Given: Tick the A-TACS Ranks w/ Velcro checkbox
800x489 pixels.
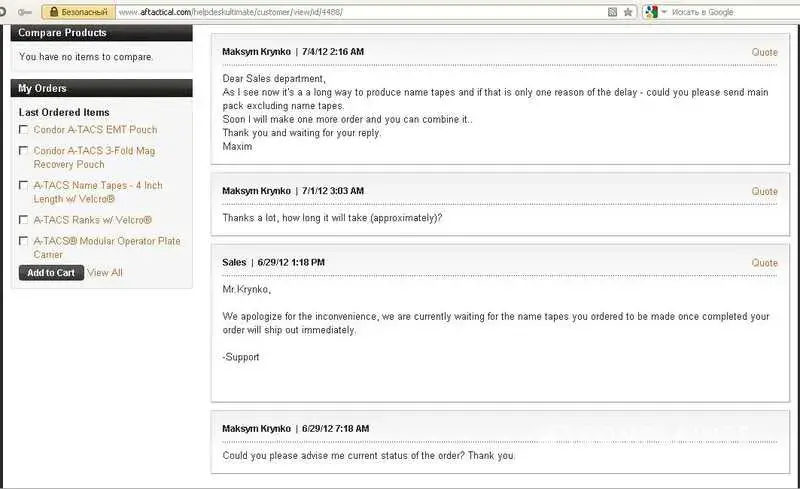Looking at the screenshot, I should [24, 220].
